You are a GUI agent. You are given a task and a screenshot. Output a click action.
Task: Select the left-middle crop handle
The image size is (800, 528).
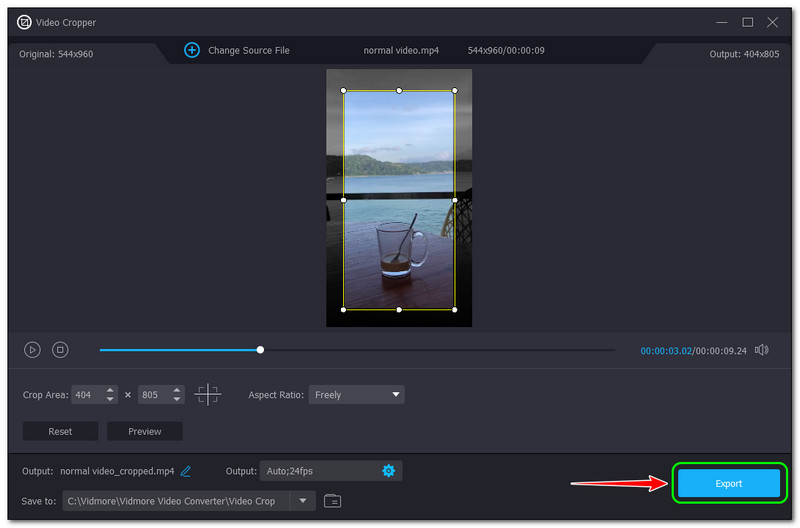coord(343,200)
